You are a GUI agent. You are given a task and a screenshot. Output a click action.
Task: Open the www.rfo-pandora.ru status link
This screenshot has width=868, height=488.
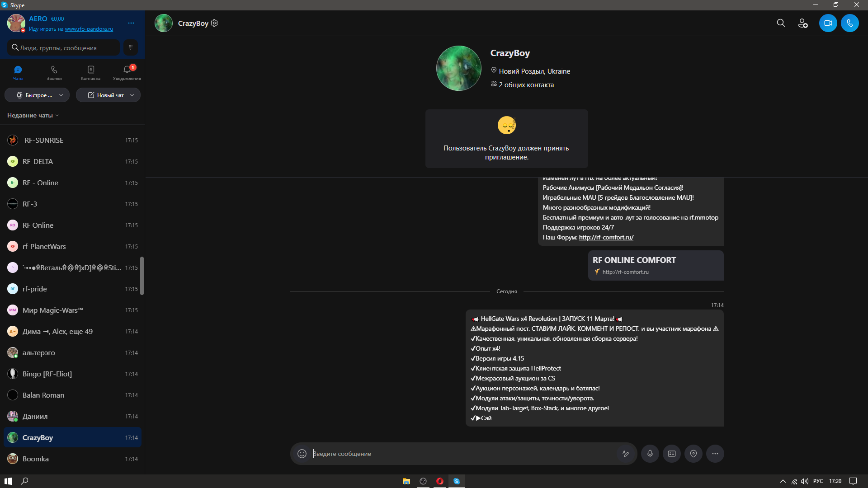[89, 29]
